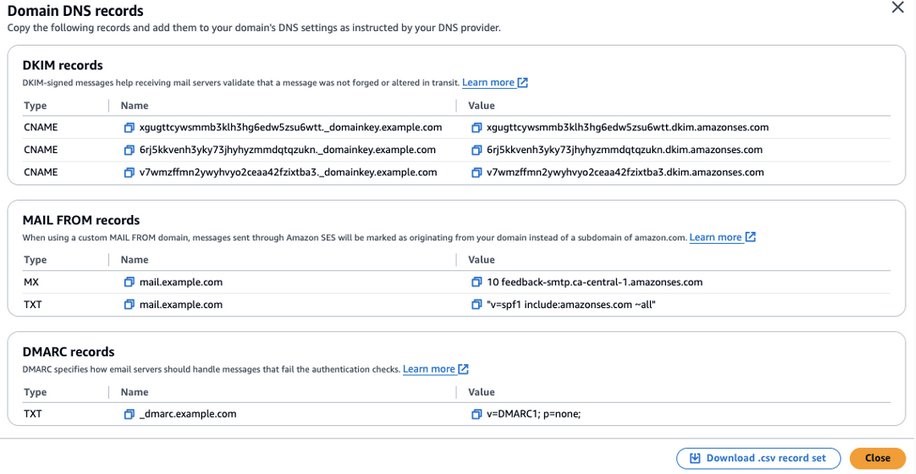The height and width of the screenshot is (474, 916).
Task: Copy 6rj5kkvenh3 dkim.amazonses.com value
Action: 477,150
